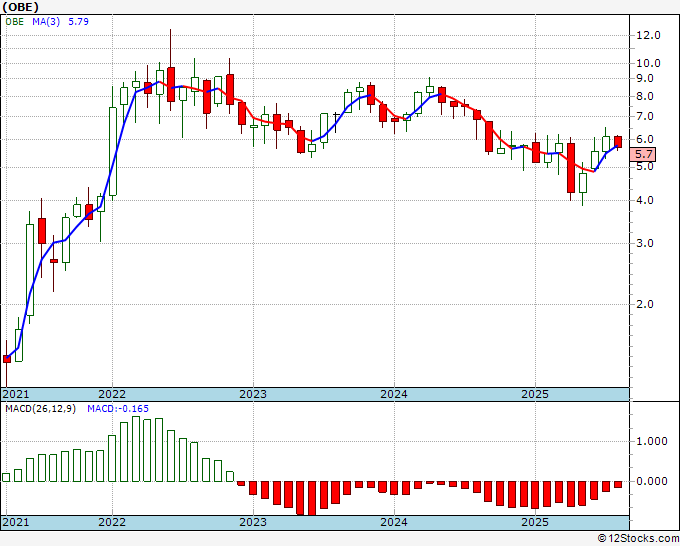Click the 5.79 moving average value

click(x=78, y=22)
